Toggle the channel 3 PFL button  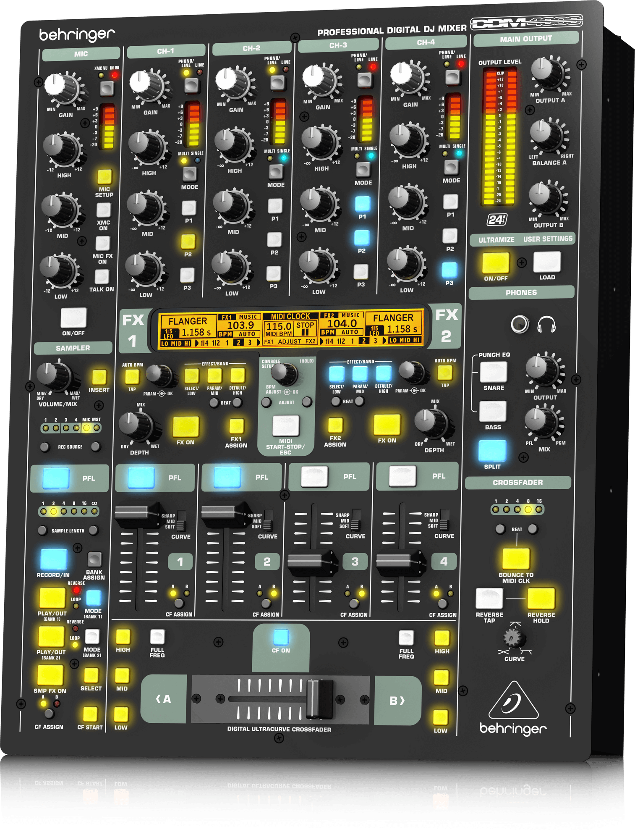(314, 477)
